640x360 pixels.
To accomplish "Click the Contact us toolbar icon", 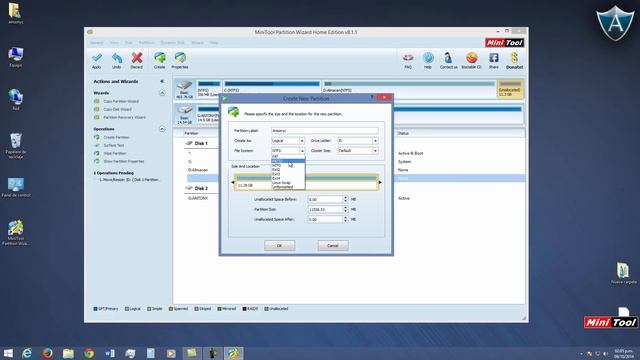I will pos(448,60).
